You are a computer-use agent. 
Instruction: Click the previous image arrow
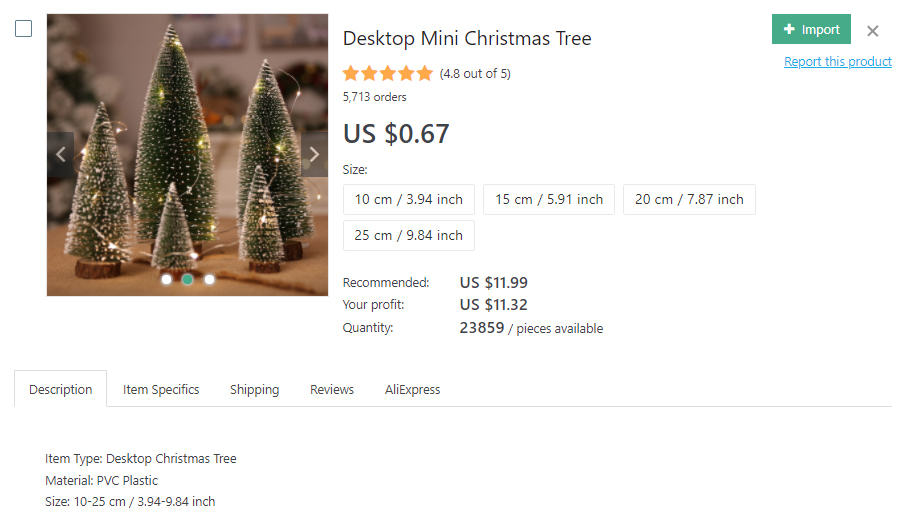click(61, 155)
